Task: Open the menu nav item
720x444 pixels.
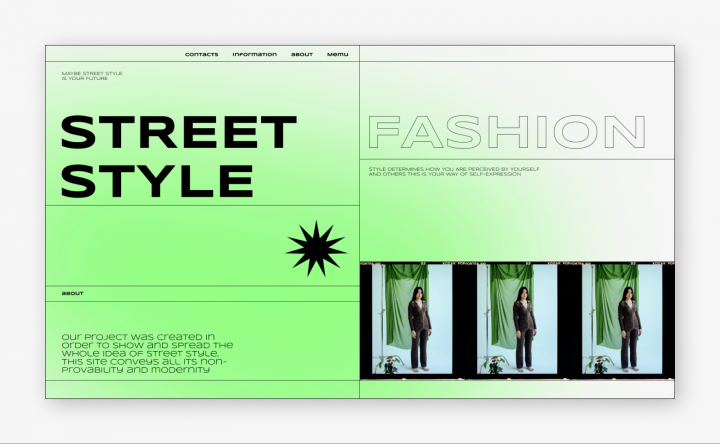Action: [338, 54]
